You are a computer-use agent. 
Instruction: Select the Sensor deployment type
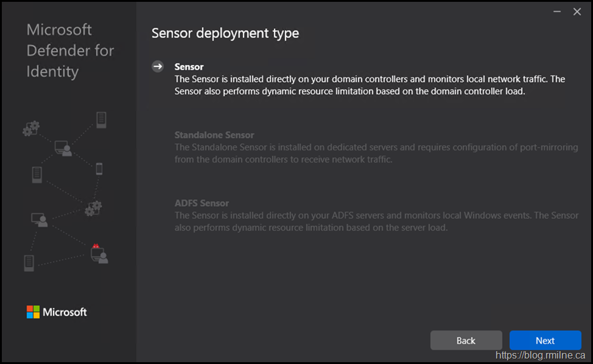[189, 67]
